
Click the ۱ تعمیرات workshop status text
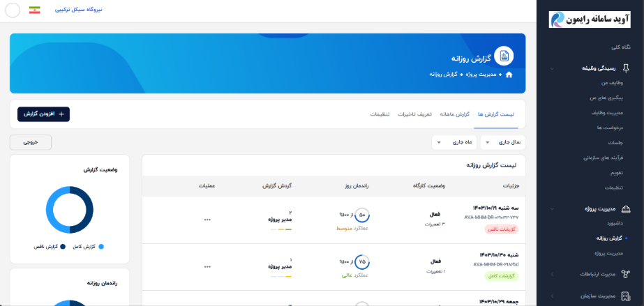pos(436,272)
